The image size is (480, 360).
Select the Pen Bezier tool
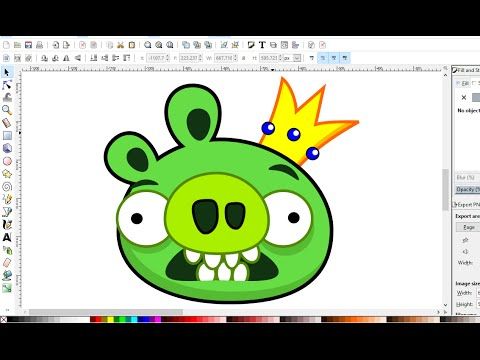tap(7, 212)
